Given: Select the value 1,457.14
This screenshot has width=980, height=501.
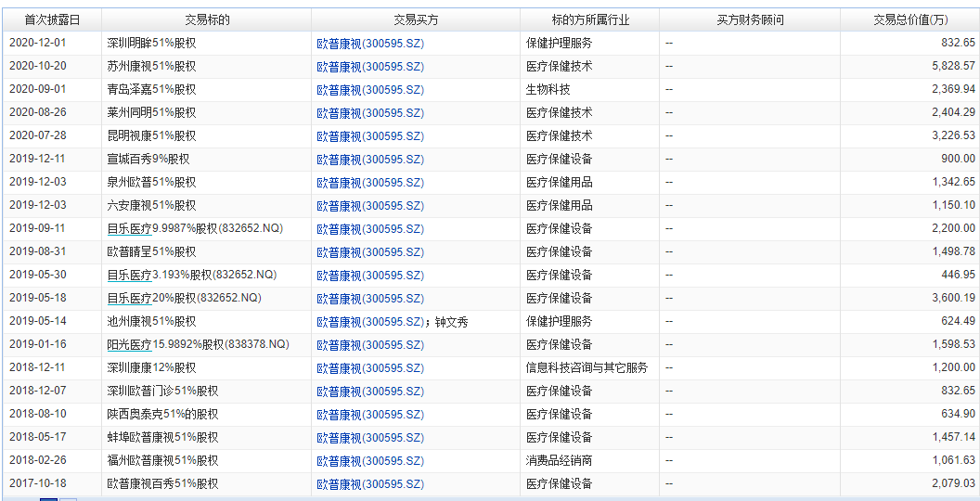Looking at the screenshot, I should tap(953, 437).
